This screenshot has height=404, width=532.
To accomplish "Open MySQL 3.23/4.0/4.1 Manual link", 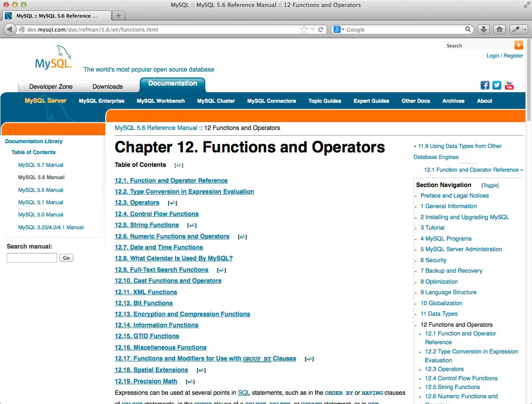I will click(x=51, y=227).
